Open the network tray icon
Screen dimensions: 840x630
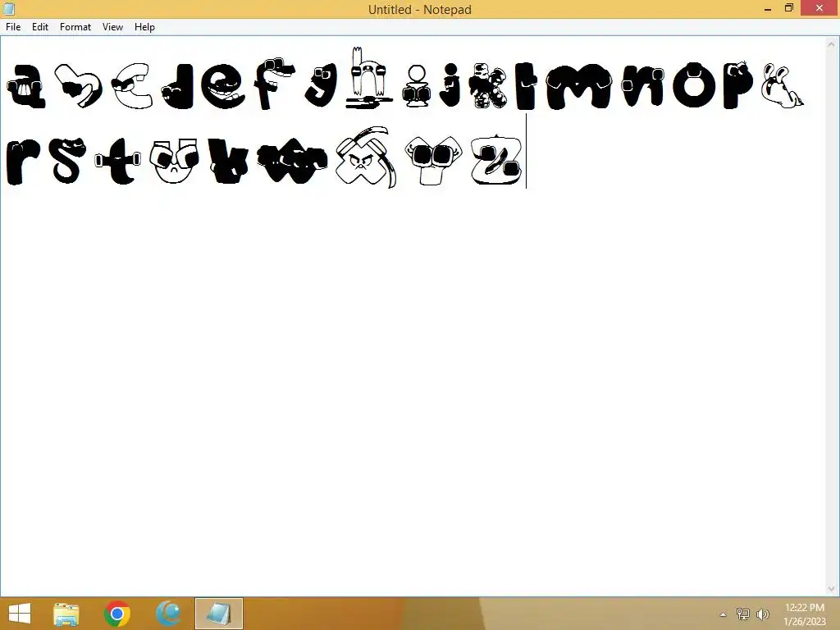pyautogui.click(x=743, y=614)
